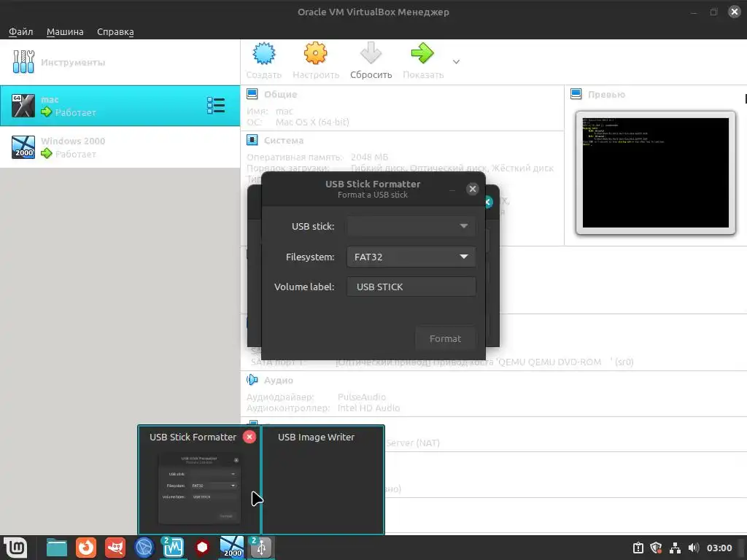The image size is (747, 560).
Task: Open the Files folder taskbar icon
Action: pos(57,547)
